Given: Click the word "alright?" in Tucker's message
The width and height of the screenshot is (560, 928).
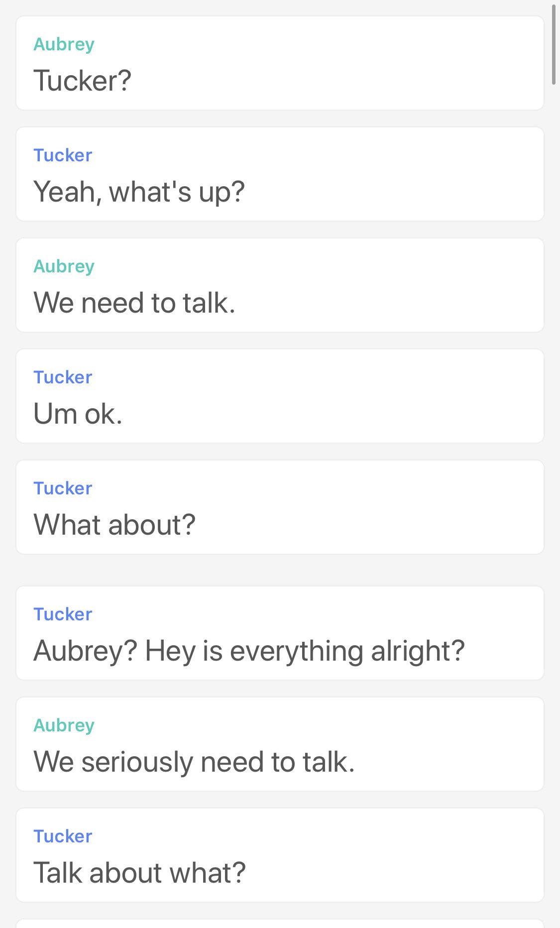Looking at the screenshot, I should (418, 651).
